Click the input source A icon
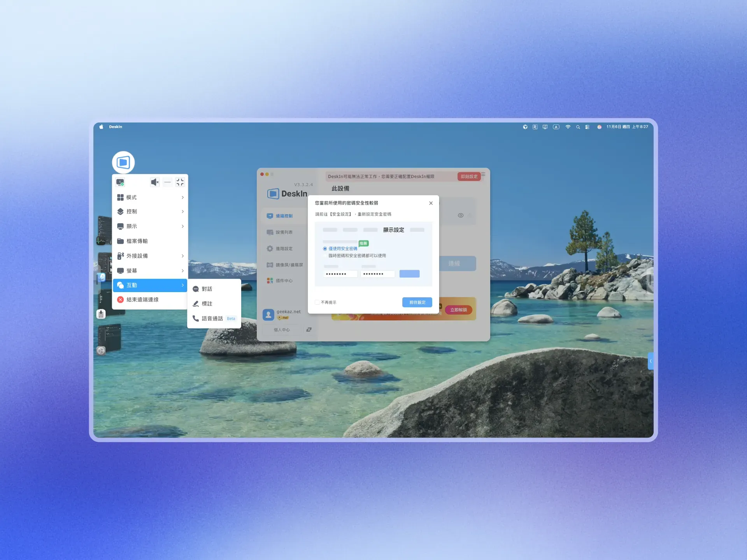 point(556,127)
